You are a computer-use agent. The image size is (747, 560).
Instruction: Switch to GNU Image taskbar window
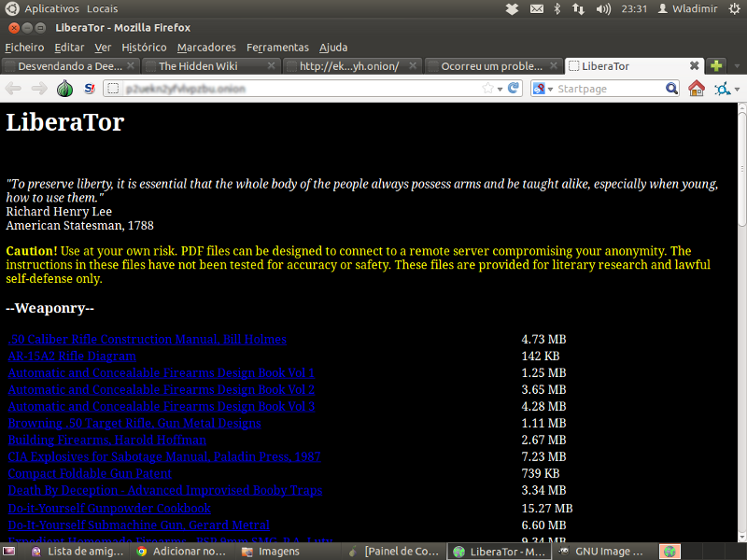point(602,552)
